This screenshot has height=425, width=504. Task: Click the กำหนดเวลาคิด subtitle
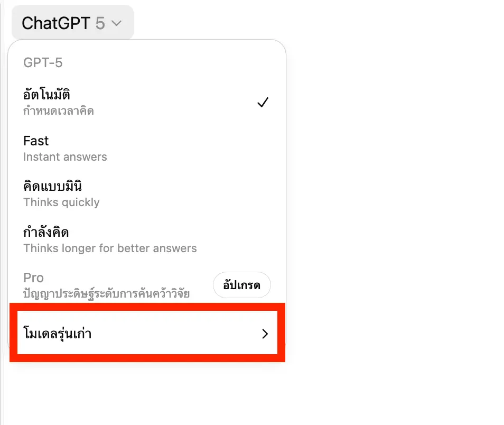point(58,112)
